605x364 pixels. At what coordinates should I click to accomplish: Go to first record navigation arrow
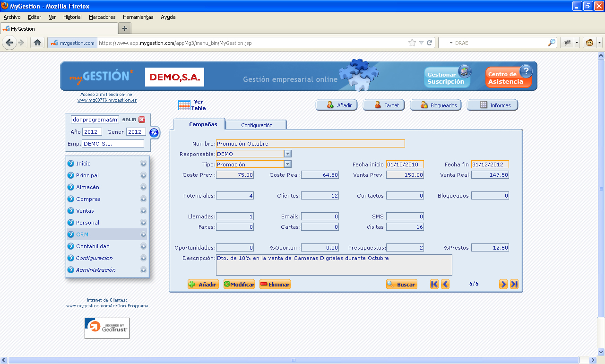[x=434, y=284]
